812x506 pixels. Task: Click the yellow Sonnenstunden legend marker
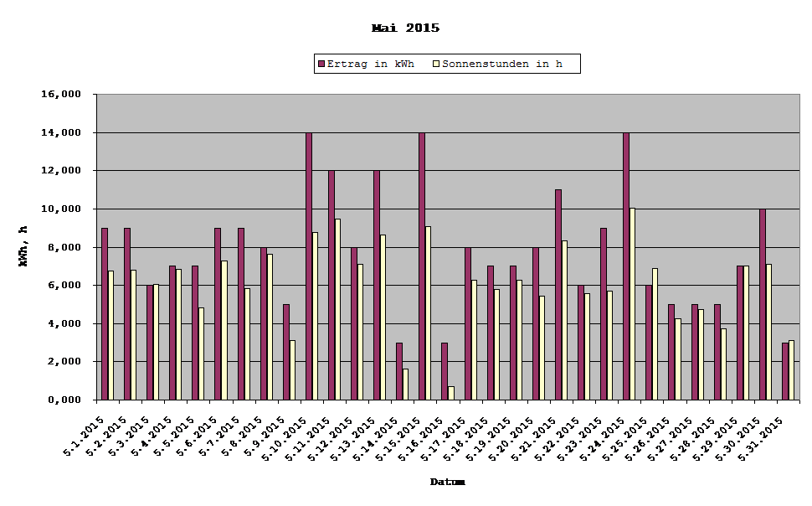click(x=434, y=63)
